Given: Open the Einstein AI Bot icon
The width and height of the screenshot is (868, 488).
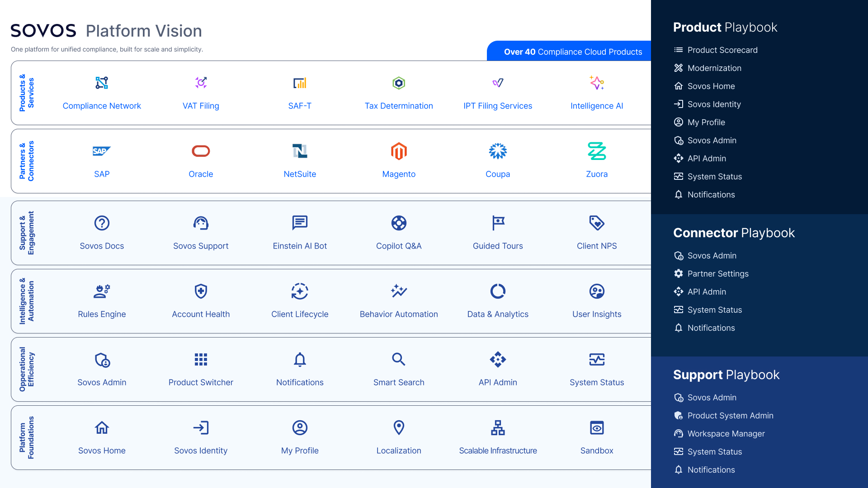Looking at the screenshot, I should pyautogui.click(x=300, y=223).
